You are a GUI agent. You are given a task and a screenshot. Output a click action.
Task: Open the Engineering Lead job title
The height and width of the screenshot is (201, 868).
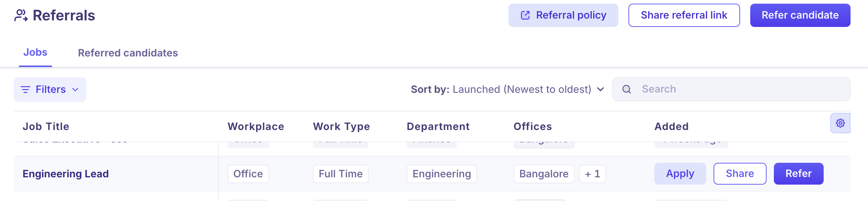[65, 174]
